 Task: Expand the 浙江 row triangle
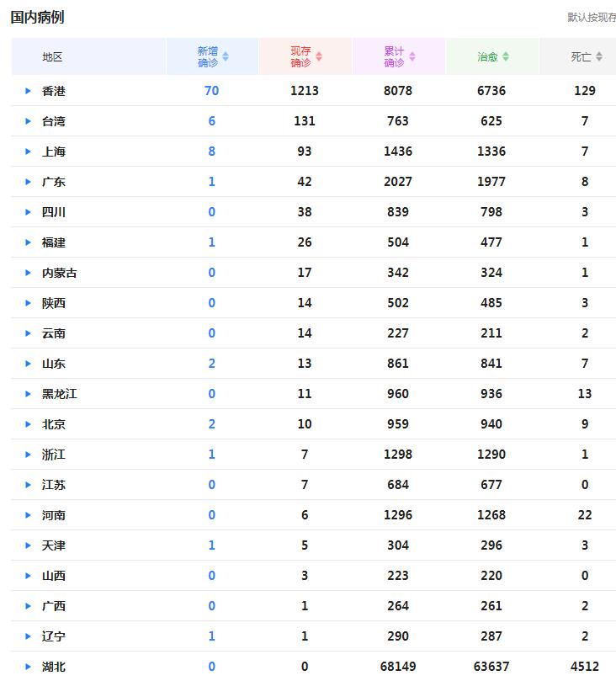(x=28, y=455)
